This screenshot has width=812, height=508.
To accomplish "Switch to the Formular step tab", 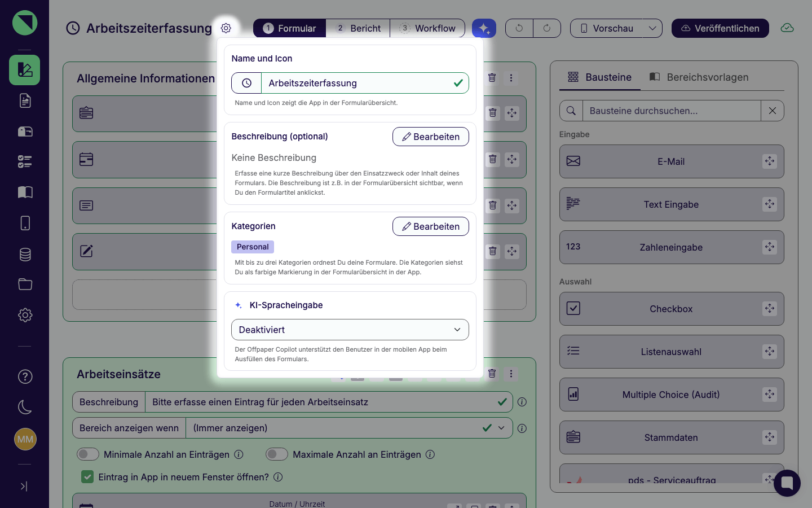I will pos(290,28).
